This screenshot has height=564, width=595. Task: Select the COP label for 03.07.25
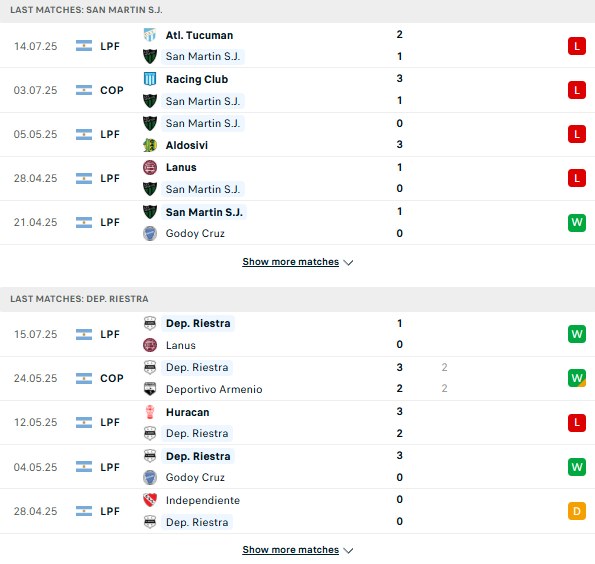(x=112, y=90)
